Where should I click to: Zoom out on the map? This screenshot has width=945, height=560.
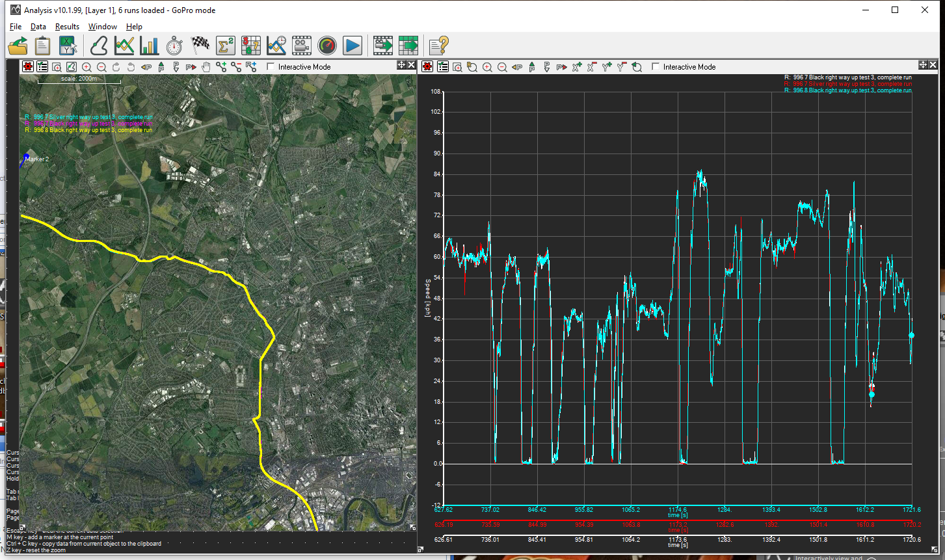click(101, 66)
